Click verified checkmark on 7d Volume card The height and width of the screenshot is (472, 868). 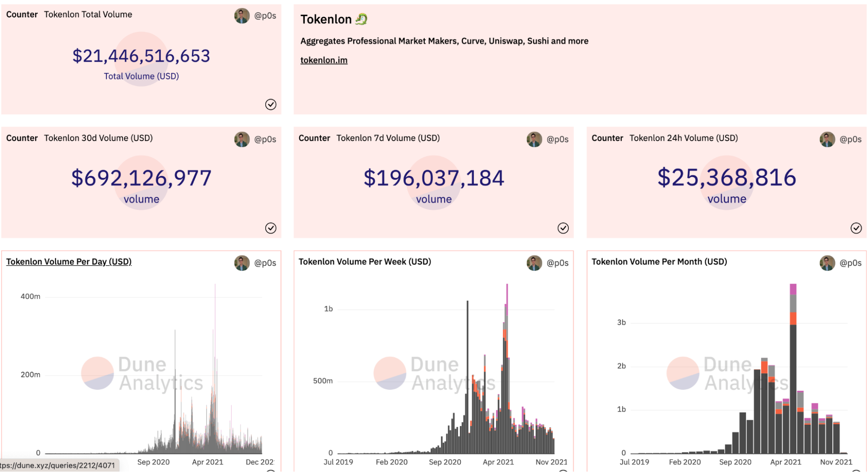click(x=563, y=228)
